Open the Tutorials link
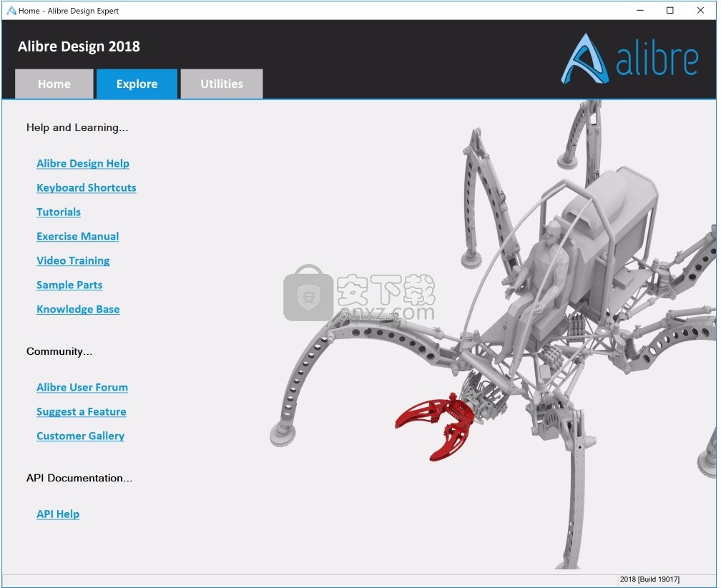The width and height of the screenshot is (721, 588). 59,212
